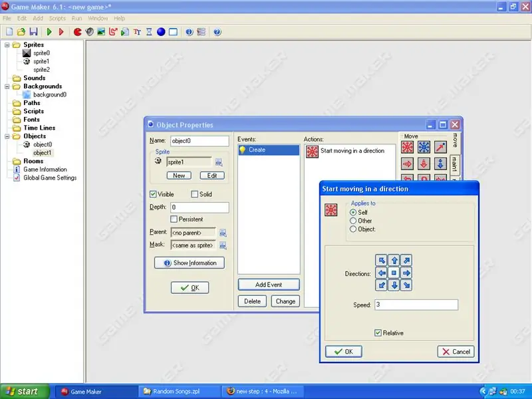The height and width of the screenshot is (399, 532).
Task: Toggle the right direction arrow
Action: (406, 273)
